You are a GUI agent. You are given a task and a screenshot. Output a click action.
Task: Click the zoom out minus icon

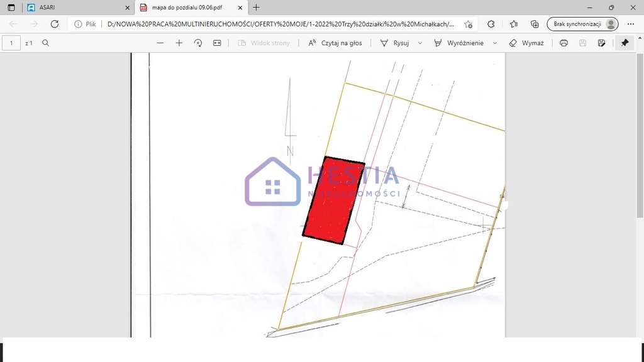[160, 43]
